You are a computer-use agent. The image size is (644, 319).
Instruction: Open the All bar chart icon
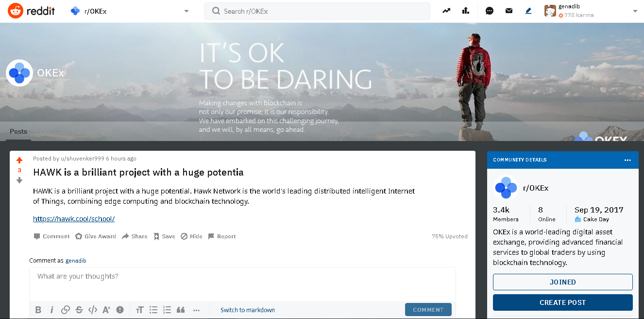coord(466,11)
